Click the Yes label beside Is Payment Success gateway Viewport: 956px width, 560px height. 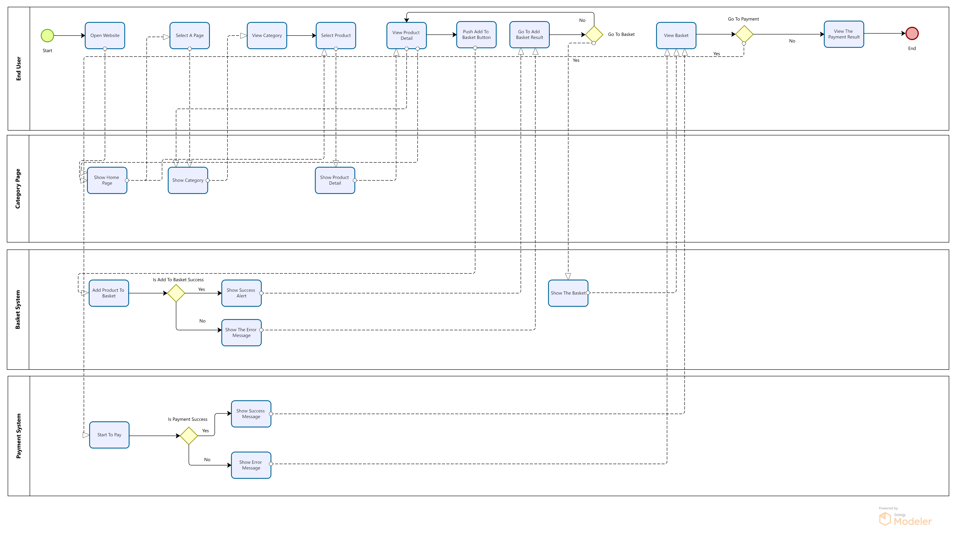(x=205, y=431)
